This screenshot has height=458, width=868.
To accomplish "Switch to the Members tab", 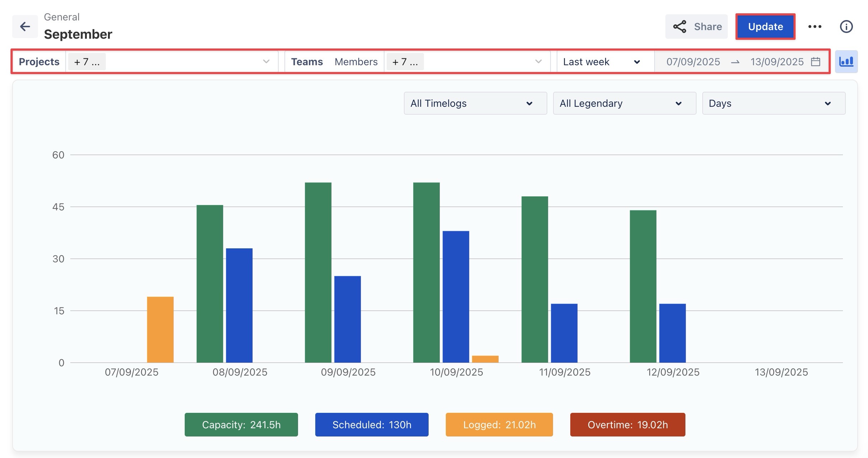I will point(356,62).
